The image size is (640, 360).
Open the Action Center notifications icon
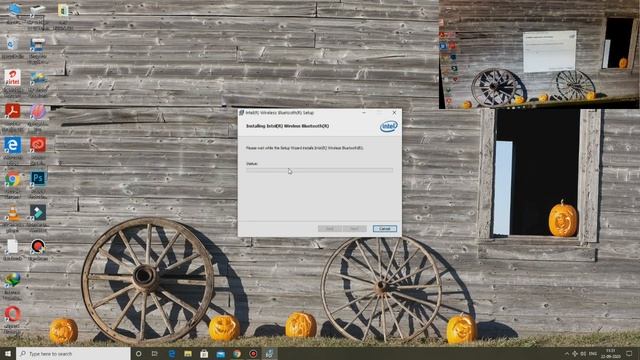[x=629, y=353]
